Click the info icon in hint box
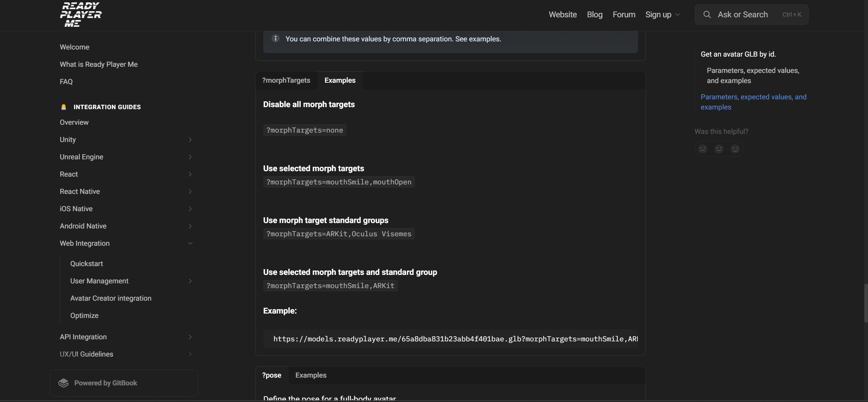Screen dimensions: 868x402 pos(275,38)
